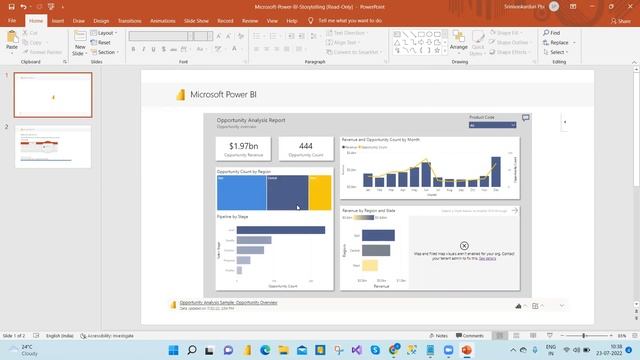This screenshot has height=360, width=640.
Task: Click the Arrange icon
Action: pos(459,37)
